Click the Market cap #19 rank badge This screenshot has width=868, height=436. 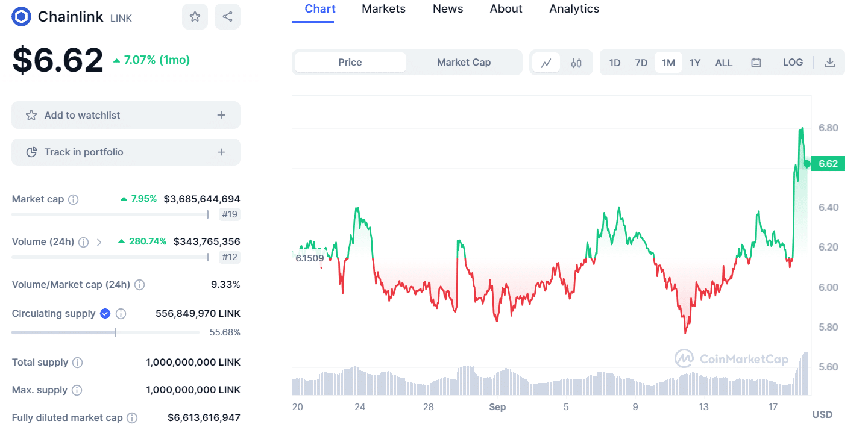[229, 214]
